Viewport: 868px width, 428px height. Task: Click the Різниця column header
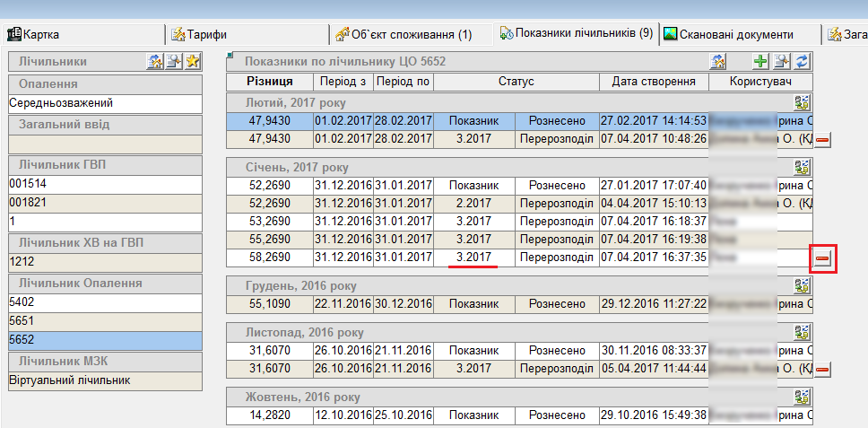[269, 82]
